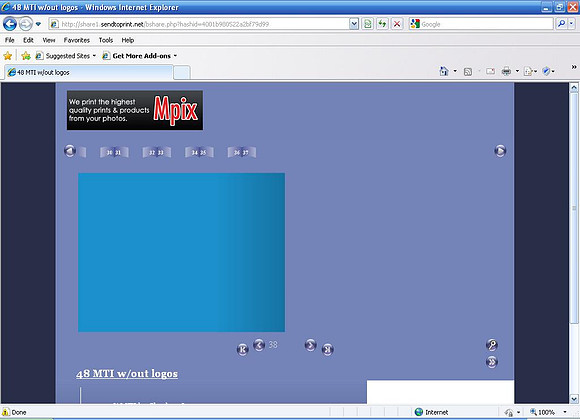The width and height of the screenshot is (580, 420).
Task: Open the Help menu
Action: pyautogui.click(x=128, y=40)
